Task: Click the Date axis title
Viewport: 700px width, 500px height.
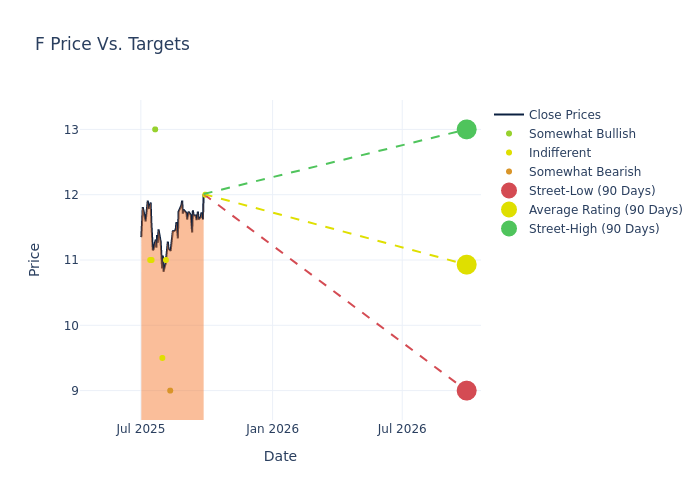Action: coord(280,457)
